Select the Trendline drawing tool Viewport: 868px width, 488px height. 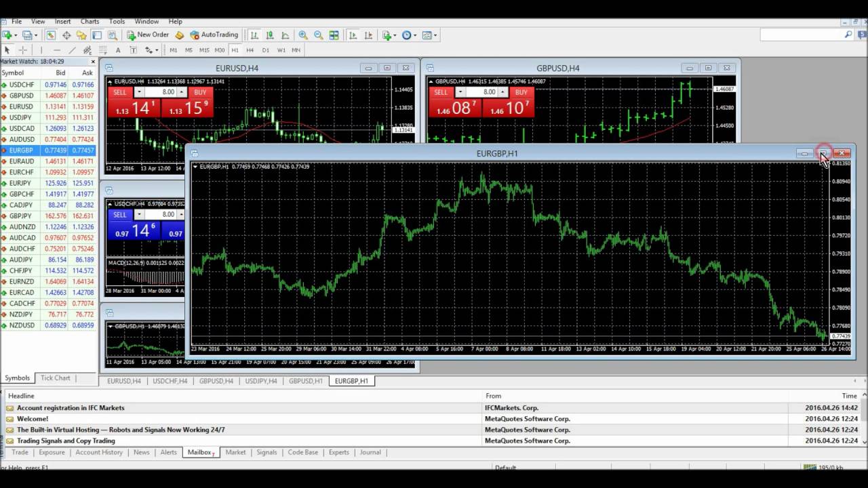(72, 50)
